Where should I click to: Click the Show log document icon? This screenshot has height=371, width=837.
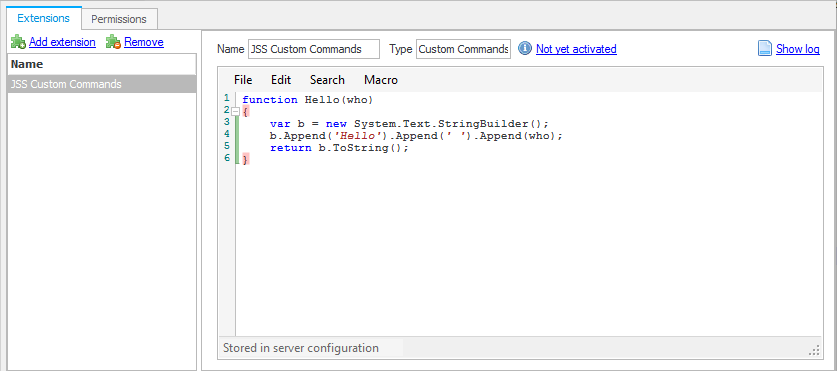pos(765,49)
